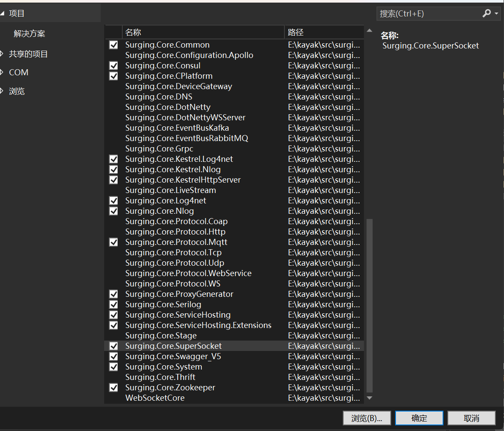This screenshot has height=431, width=504.
Task: Select Surging.Core.Protocol.WS row
Action: (234, 283)
